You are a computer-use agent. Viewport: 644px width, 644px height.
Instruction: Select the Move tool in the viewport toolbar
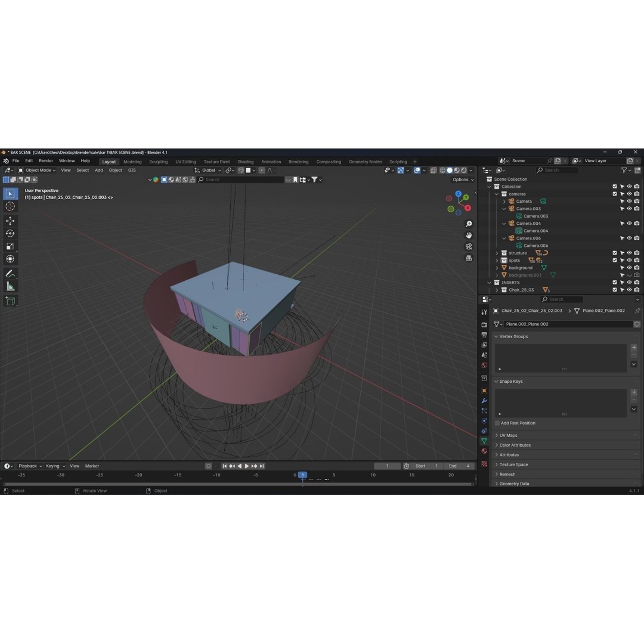10,219
